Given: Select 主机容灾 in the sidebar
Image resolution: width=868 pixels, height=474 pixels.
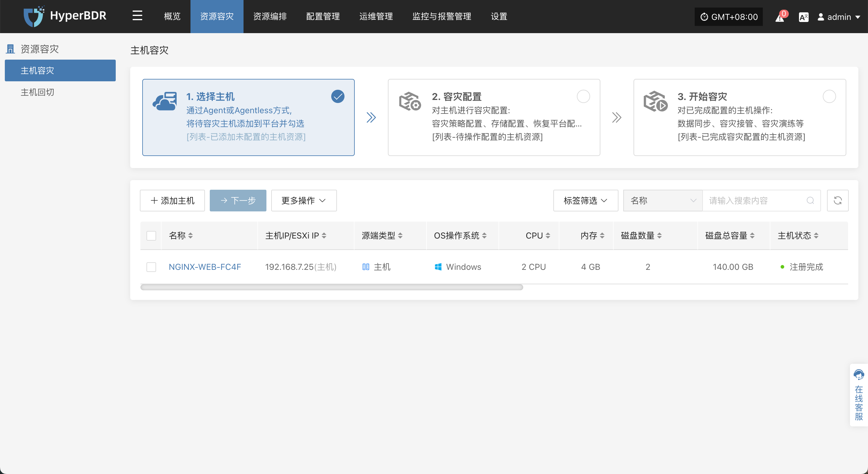Looking at the screenshot, I should point(60,70).
